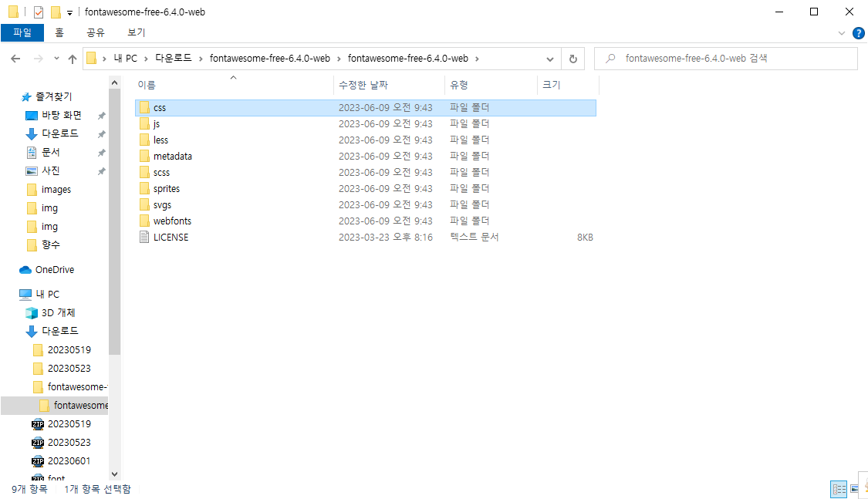The width and height of the screenshot is (868, 499).
Task: Click the 3D 개체 cube icon
Action: (32, 313)
